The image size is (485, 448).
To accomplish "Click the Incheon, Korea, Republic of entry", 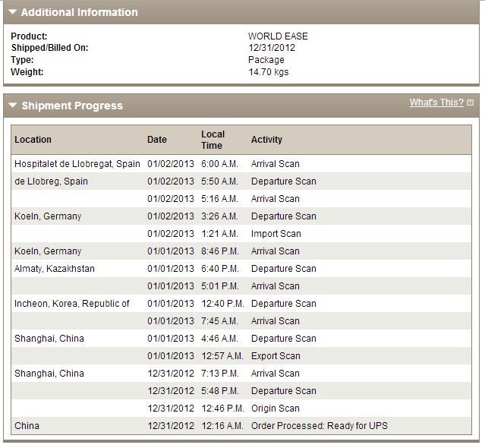I will coord(72,304).
